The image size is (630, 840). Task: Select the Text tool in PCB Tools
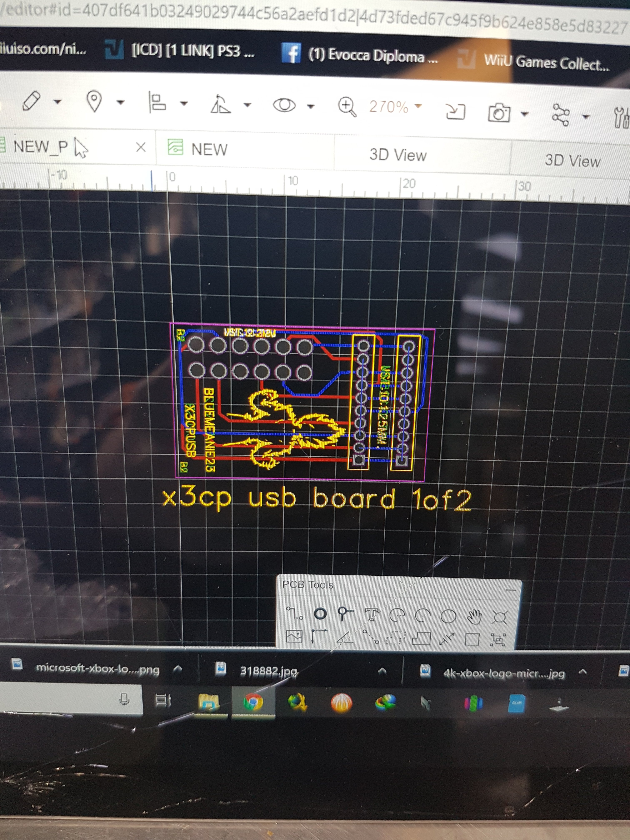click(x=372, y=614)
